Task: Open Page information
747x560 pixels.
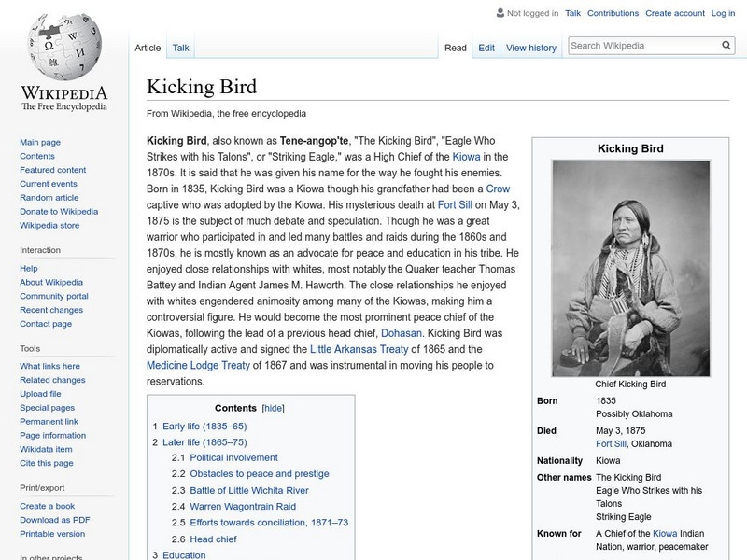Action: (x=53, y=435)
